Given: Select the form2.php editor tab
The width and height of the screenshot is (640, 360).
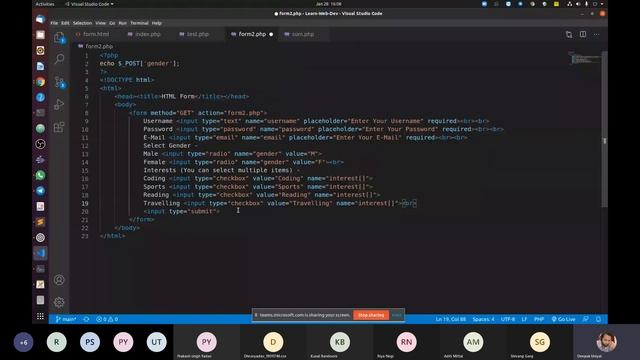Looking at the screenshot, I should (x=252, y=34).
